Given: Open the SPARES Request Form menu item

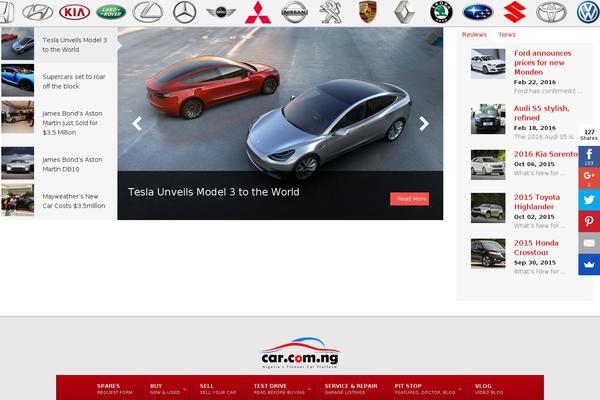Looking at the screenshot, I should [x=114, y=389].
